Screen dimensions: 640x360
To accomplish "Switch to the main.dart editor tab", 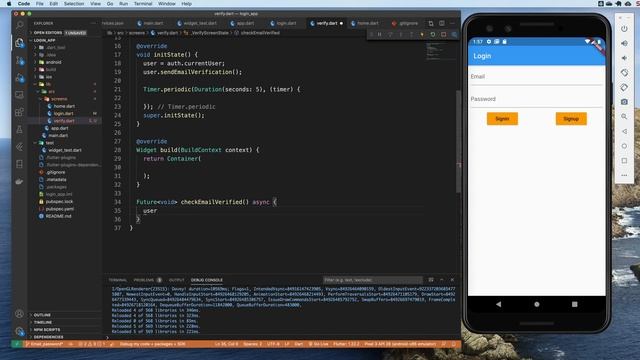I will click(153, 23).
